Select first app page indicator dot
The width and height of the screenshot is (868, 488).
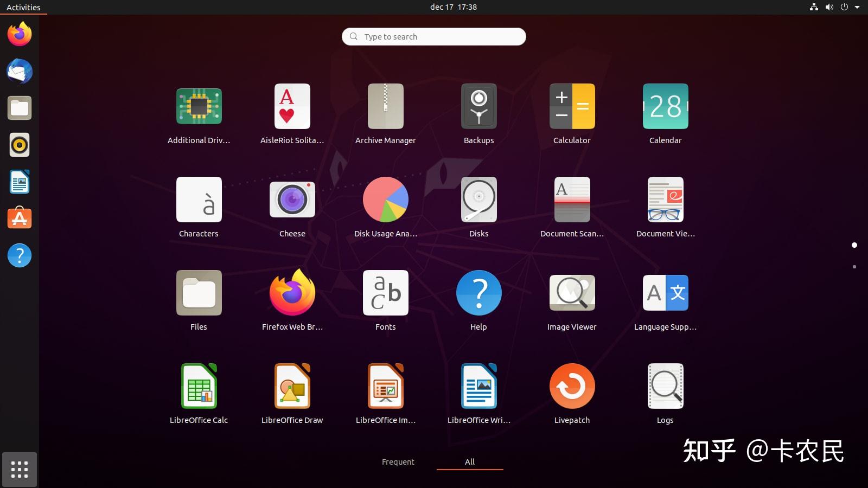pyautogui.click(x=854, y=245)
